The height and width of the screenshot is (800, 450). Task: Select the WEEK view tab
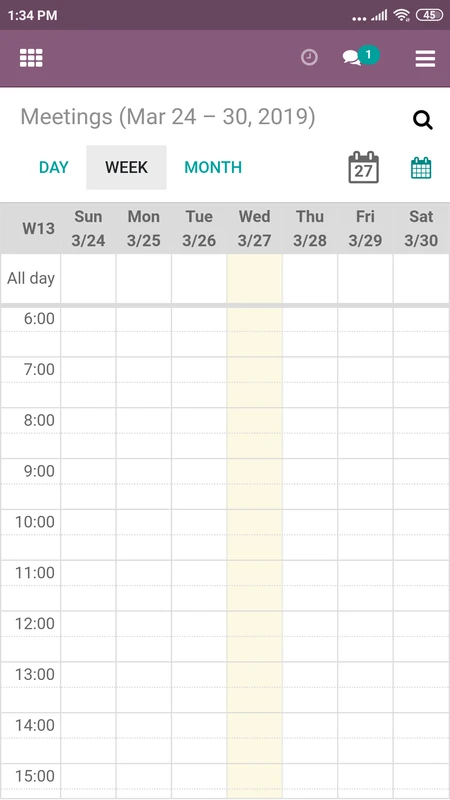[x=127, y=167]
